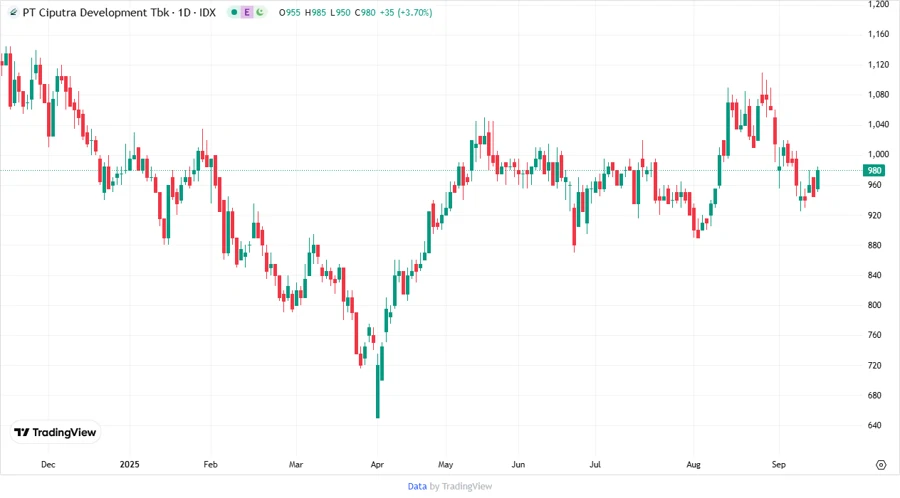Click the Sep label on the time axis
Screen dimensions: 900x498
pos(778,464)
